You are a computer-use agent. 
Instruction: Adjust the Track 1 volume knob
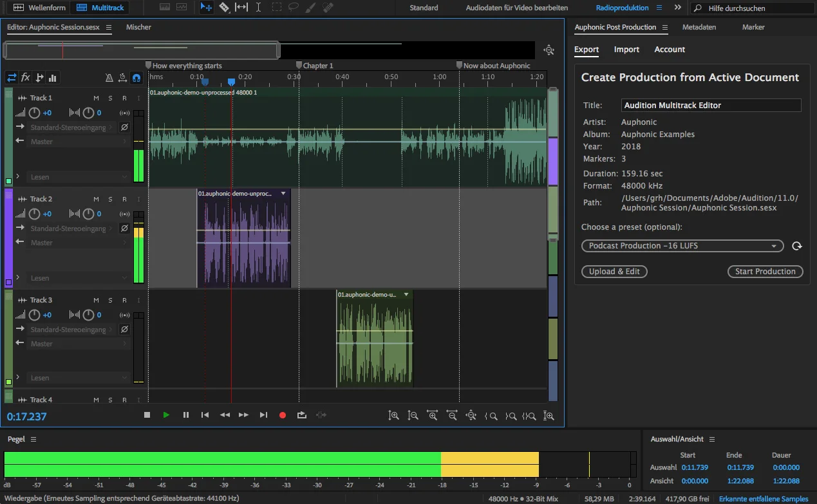click(x=34, y=113)
